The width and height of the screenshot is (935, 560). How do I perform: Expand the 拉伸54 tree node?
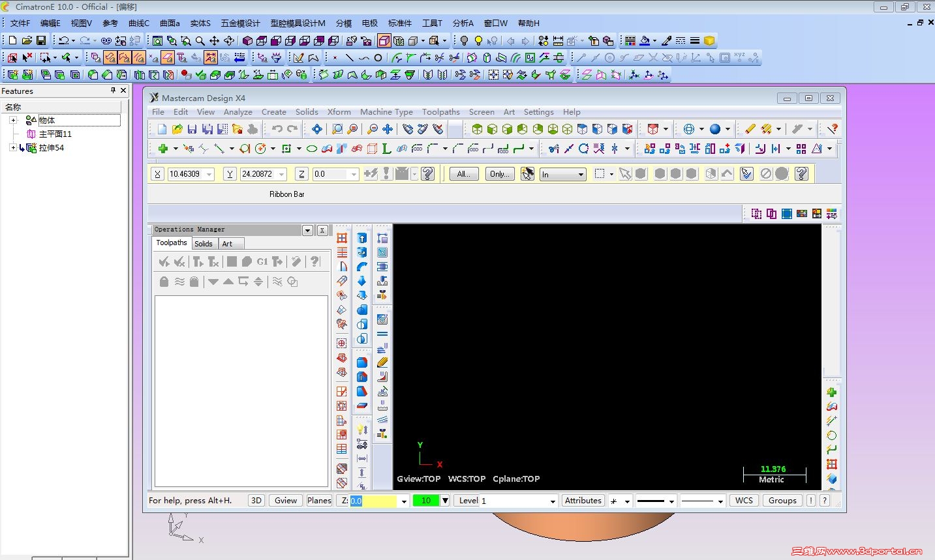[x=13, y=147]
